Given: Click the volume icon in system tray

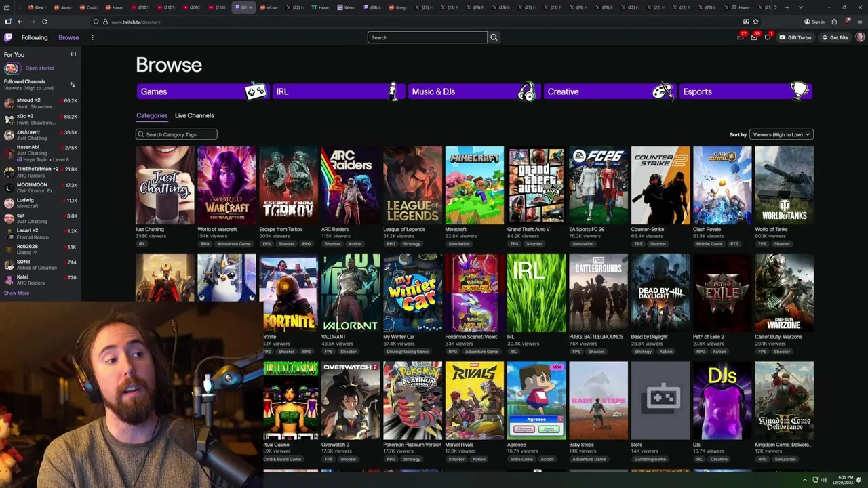Looking at the screenshot, I should [x=824, y=480].
